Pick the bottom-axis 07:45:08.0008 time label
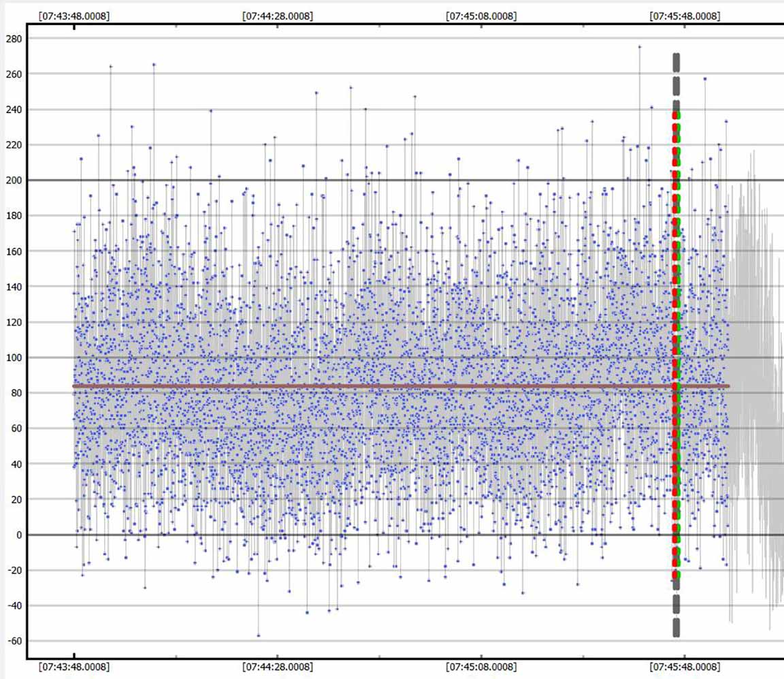The width and height of the screenshot is (784, 679). point(480,666)
